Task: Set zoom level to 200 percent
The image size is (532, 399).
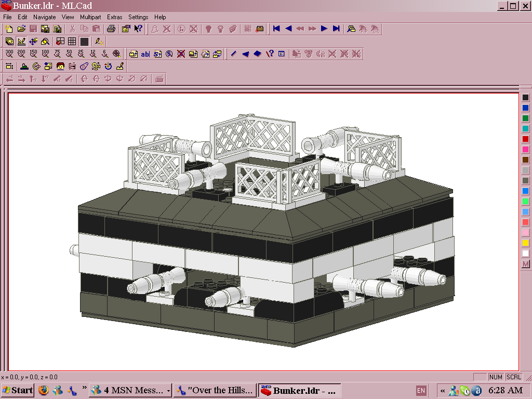Action: tap(21, 54)
